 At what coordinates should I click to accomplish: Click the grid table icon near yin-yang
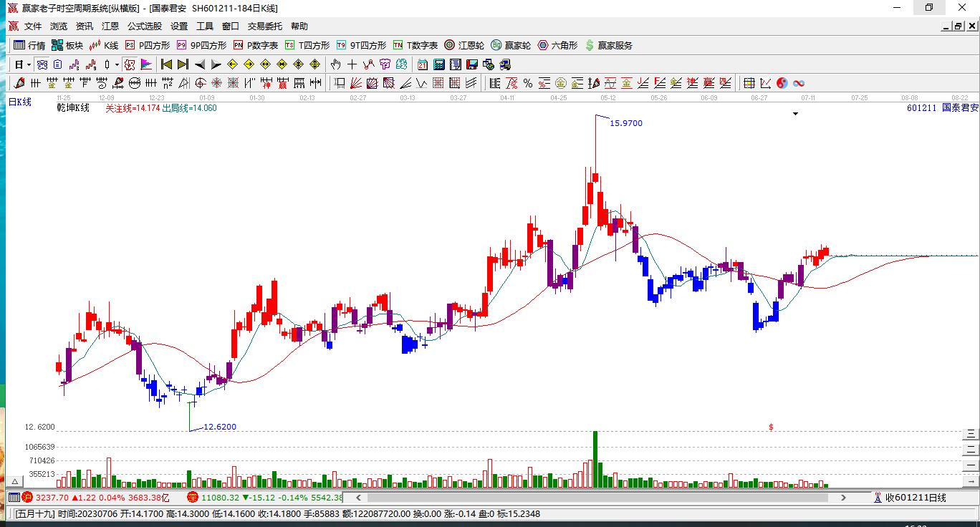tap(749, 83)
